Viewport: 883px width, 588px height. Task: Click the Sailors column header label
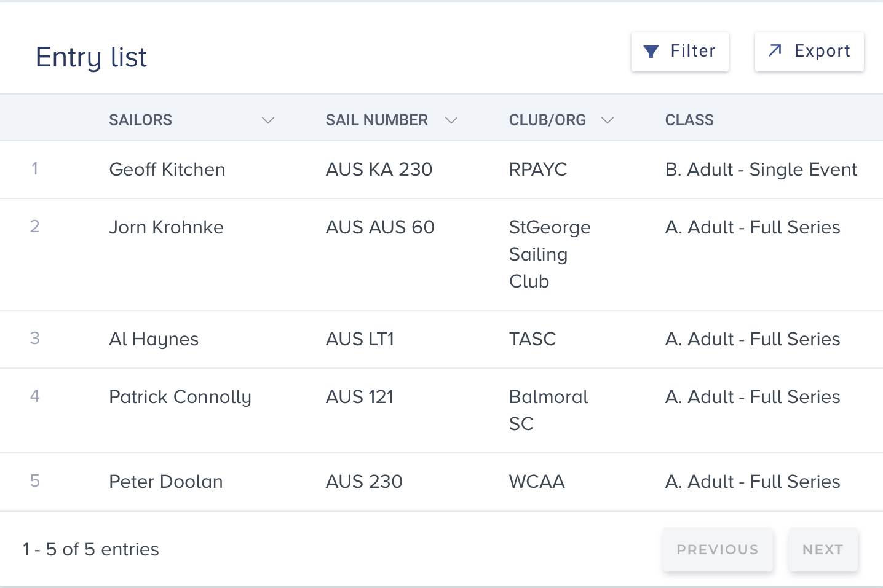click(141, 120)
